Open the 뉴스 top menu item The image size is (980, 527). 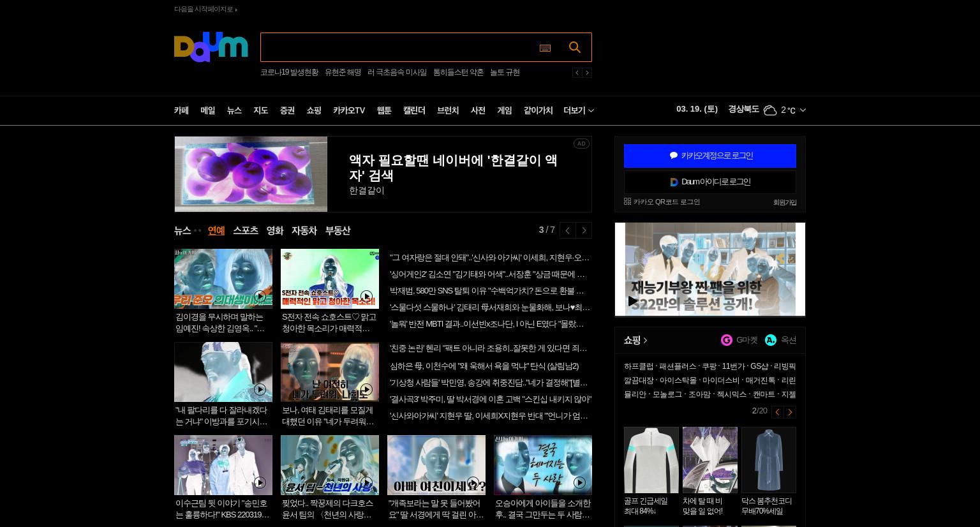(234, 110)
